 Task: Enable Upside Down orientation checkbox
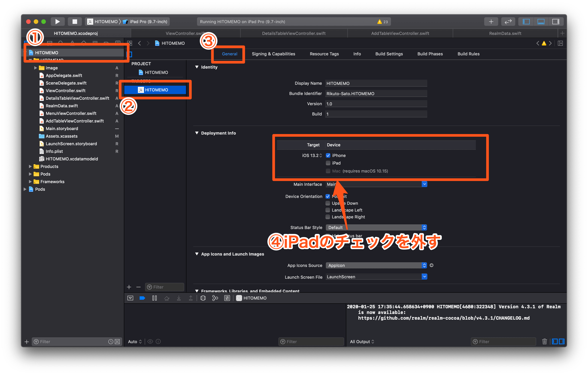point(328,203)
